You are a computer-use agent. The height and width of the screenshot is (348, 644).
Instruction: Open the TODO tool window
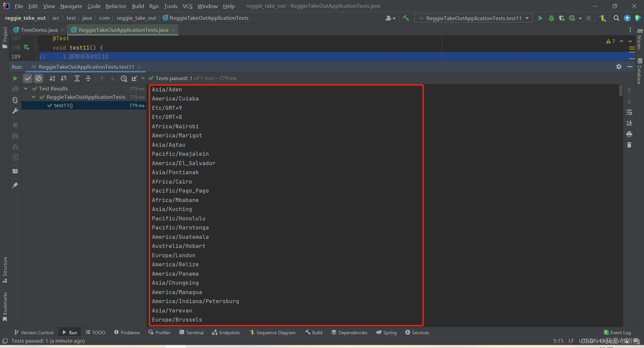(x=96, y=333)
